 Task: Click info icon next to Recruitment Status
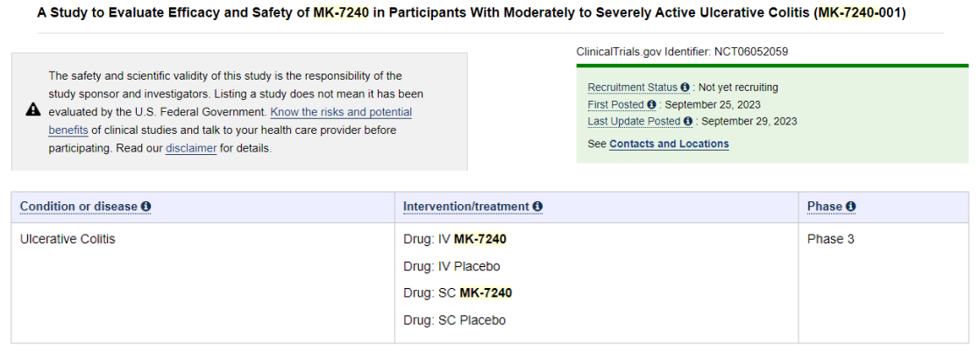point(685,88)
